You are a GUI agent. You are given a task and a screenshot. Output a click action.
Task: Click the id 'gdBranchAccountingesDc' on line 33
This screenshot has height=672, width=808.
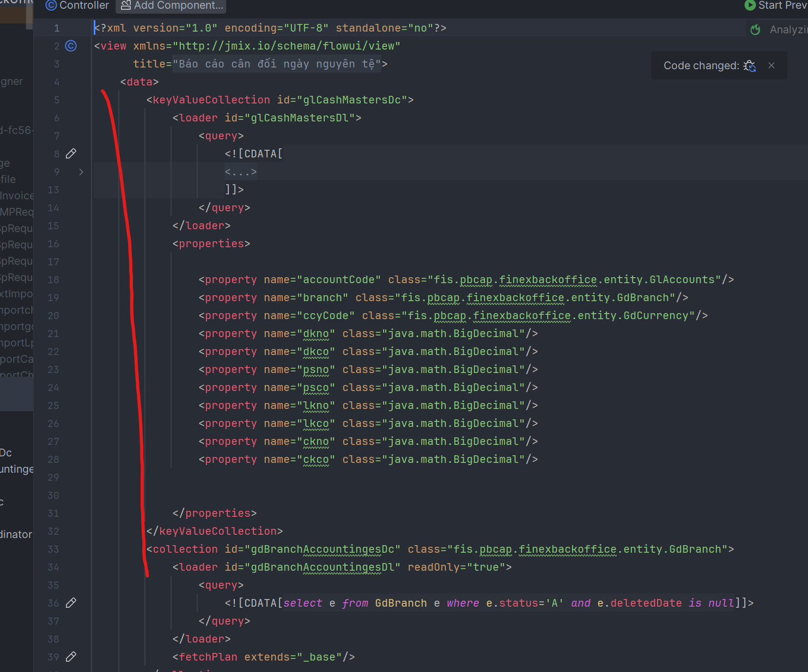pos(323,549)
